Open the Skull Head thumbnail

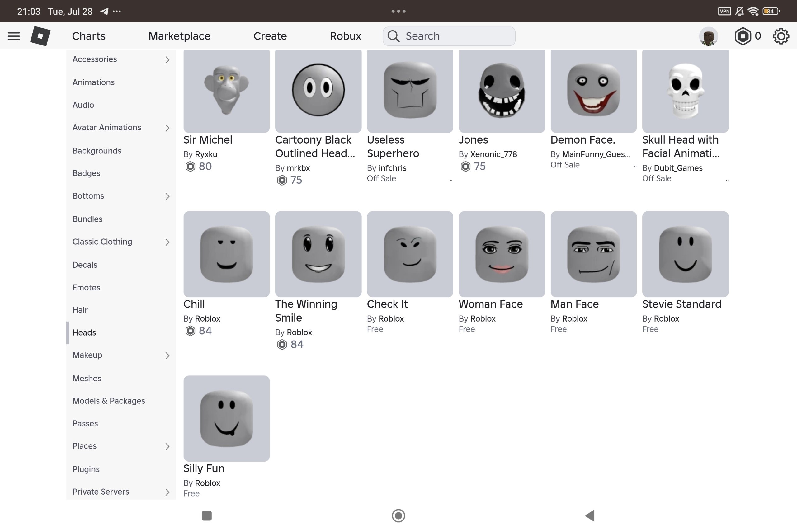click(685, 91)
